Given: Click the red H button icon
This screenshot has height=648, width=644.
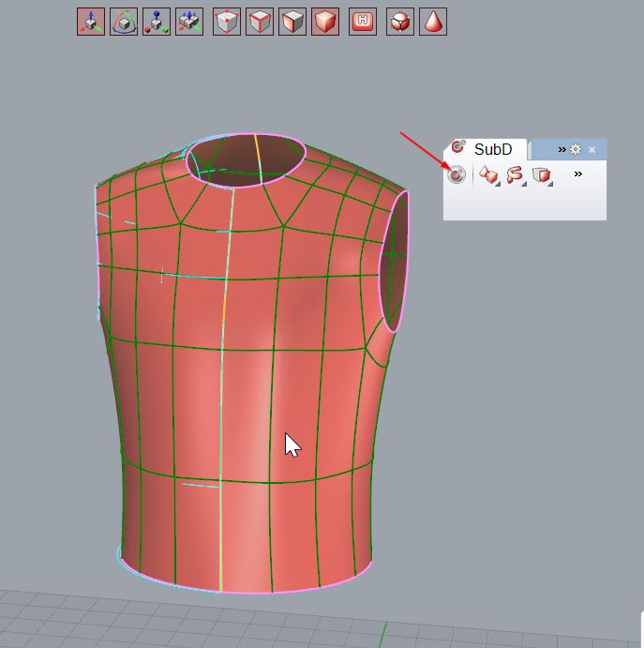Looking at the screenshot, I should (363, 22).
